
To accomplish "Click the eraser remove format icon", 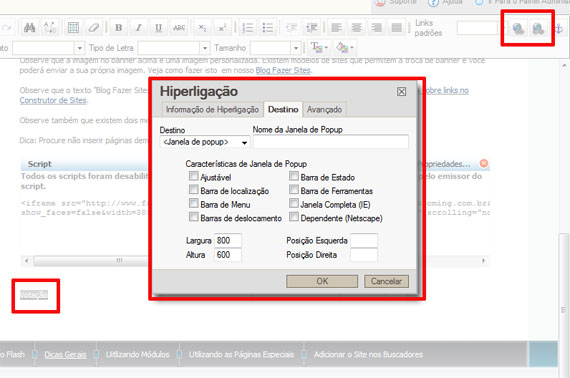I will point(93,28).
